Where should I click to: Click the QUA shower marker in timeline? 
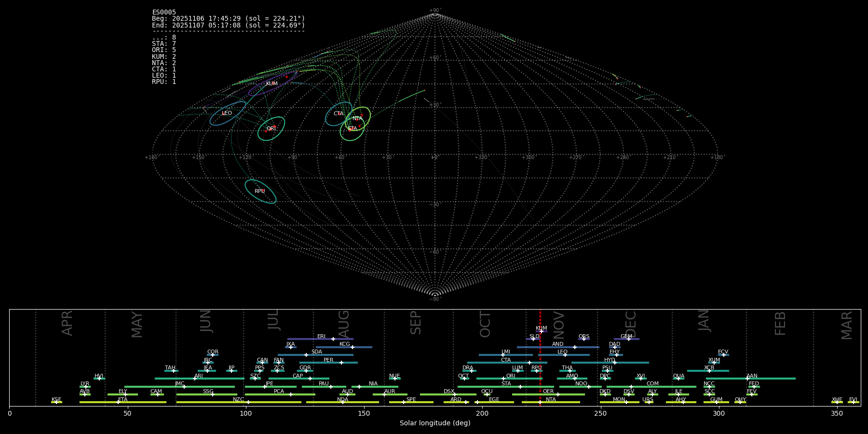[x=678, y=379]
